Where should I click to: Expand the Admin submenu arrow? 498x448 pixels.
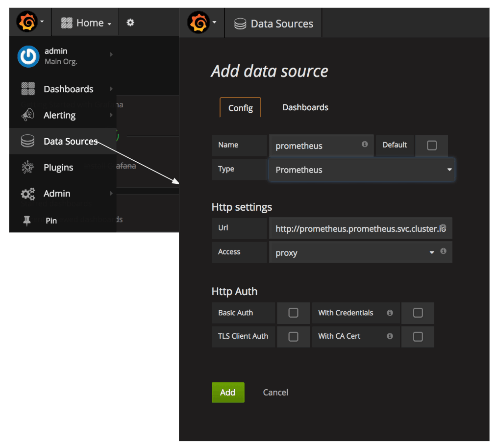tap(111, 193)
